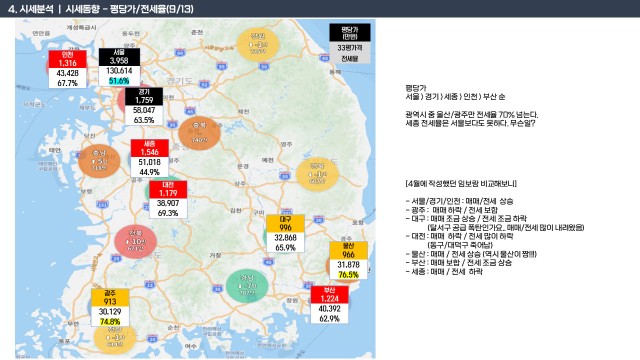640x360 pixels.
Task: Click the 경남 green circle marker
Action: click(x=247, y=286)
